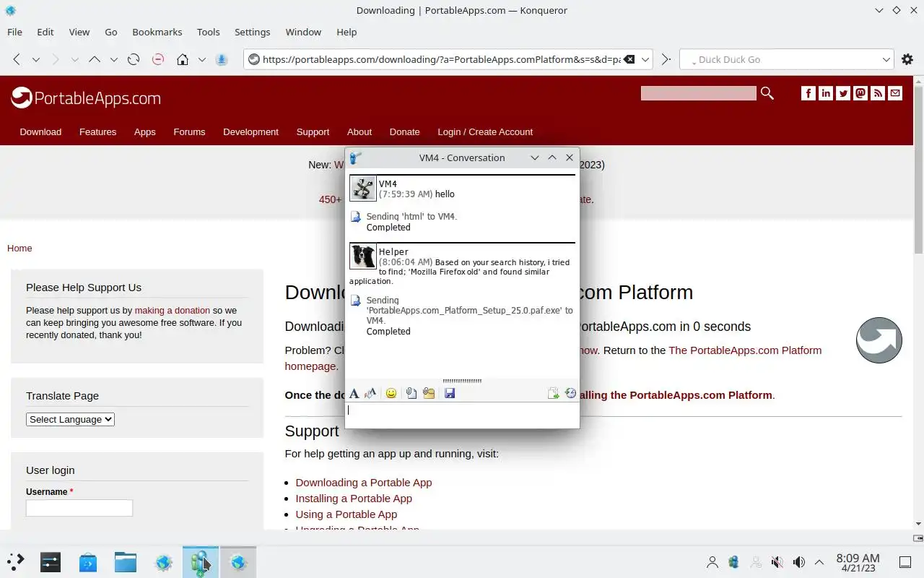Open file manager from the taskbar
Image resolution: width=924 pixels, height=578 pixels.
pos(126,562)
